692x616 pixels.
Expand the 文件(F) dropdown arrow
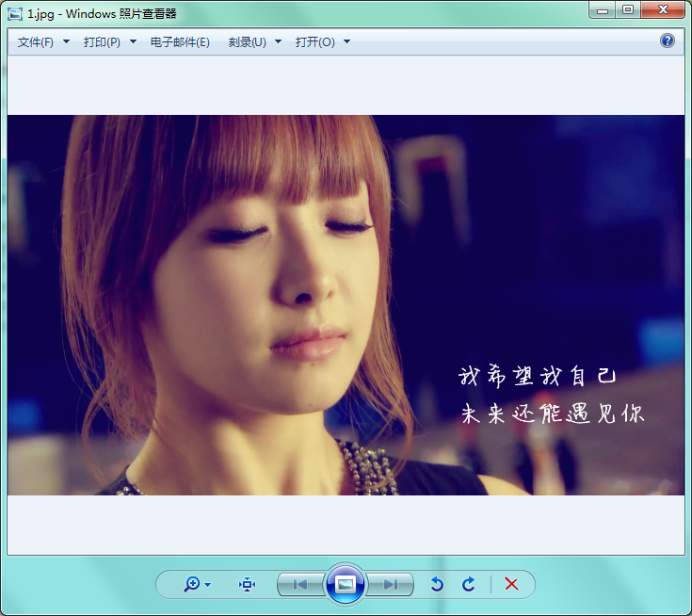coord(66,41)
